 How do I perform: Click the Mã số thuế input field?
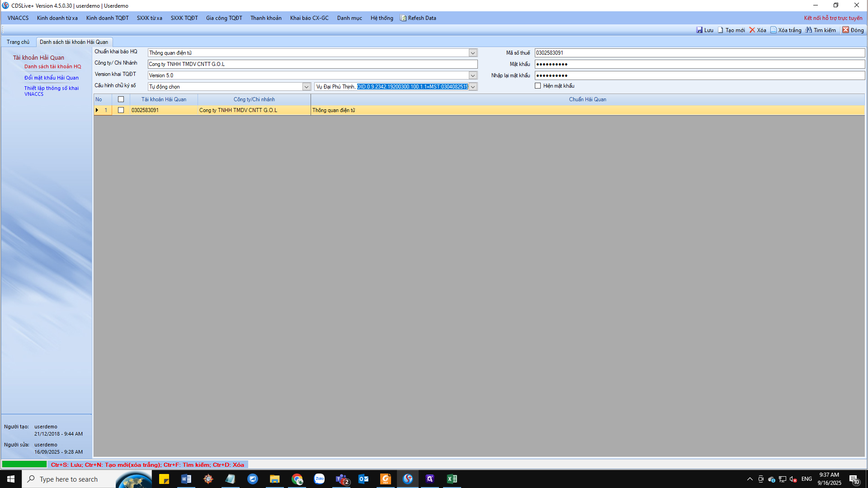coord(699,53)
